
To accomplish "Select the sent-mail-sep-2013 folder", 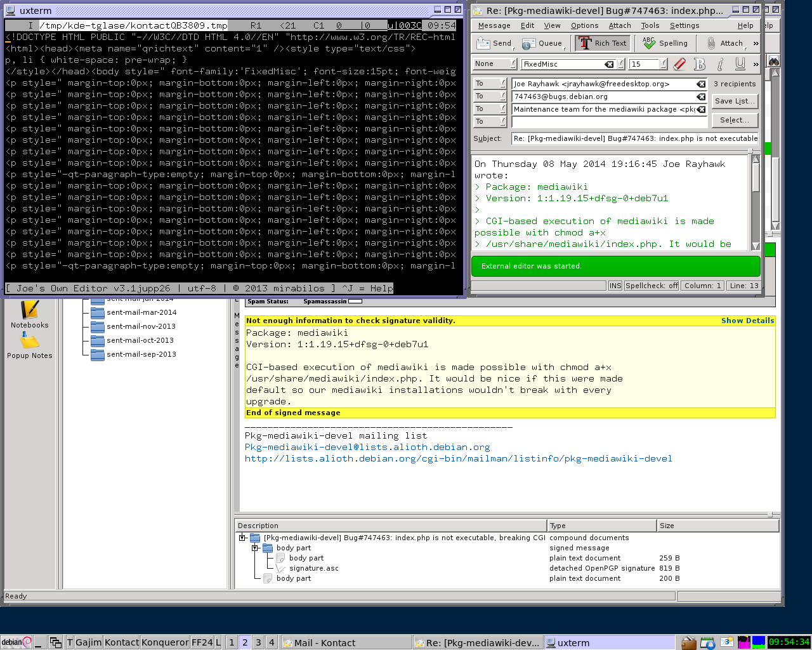I will click(x=141, y=354).
